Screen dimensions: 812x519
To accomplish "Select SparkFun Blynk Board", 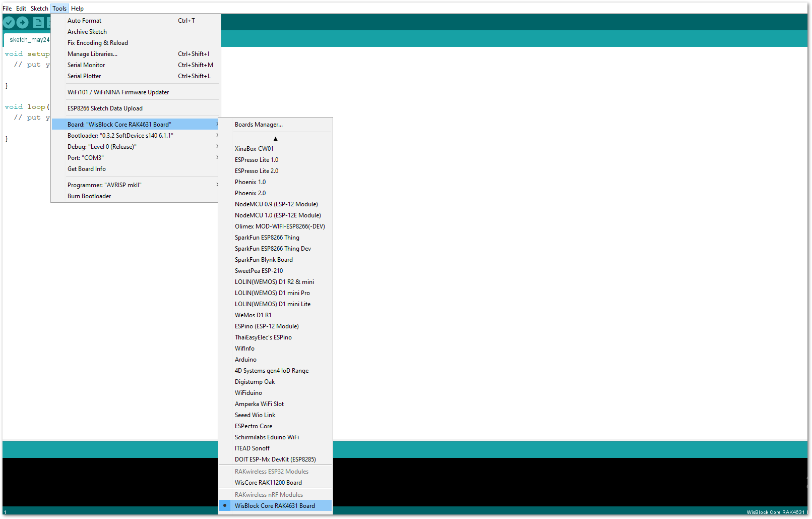I will click(275, 260).
